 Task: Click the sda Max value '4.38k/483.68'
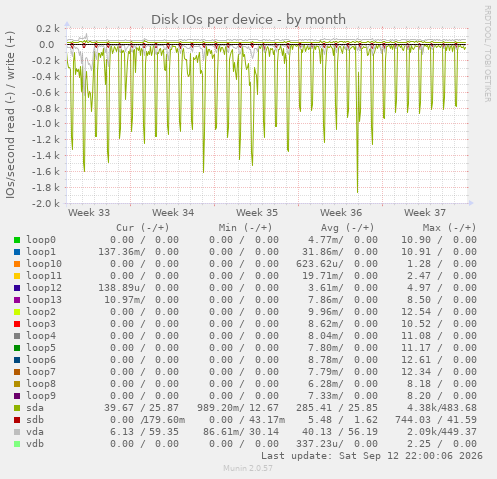click(x=442, y=408)
